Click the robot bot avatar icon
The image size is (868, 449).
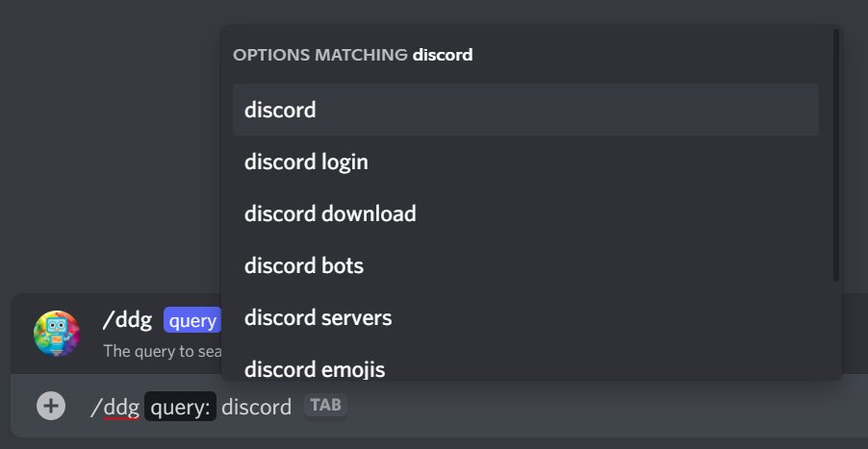57,334
